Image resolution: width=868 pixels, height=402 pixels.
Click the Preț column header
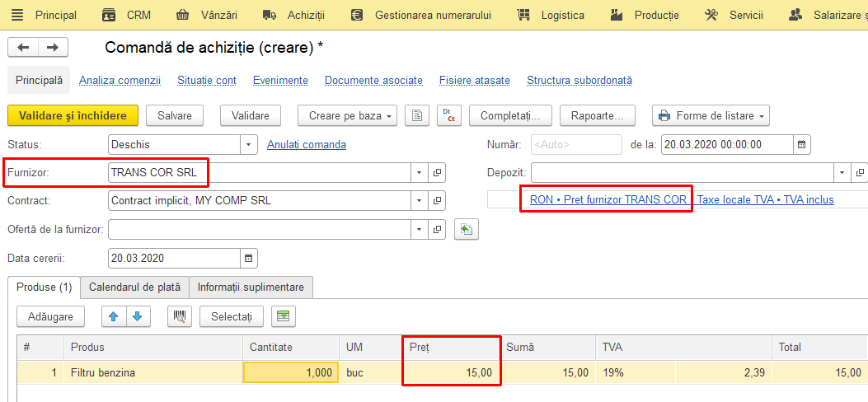tap(451, 348)
